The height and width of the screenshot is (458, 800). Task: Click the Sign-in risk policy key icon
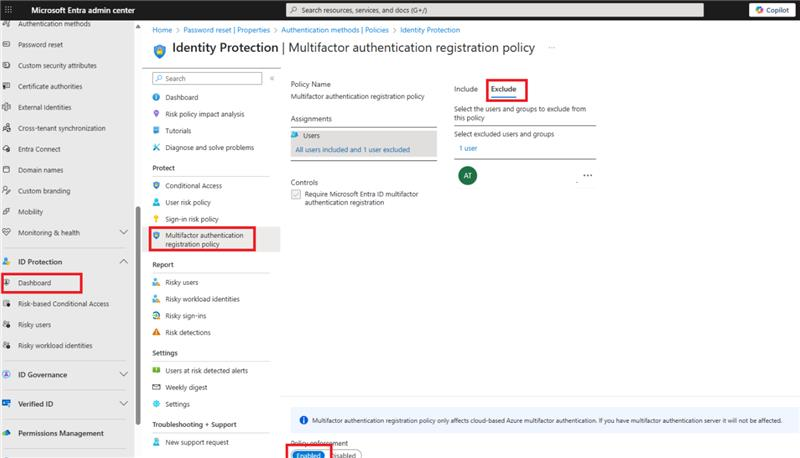point(156,219)
